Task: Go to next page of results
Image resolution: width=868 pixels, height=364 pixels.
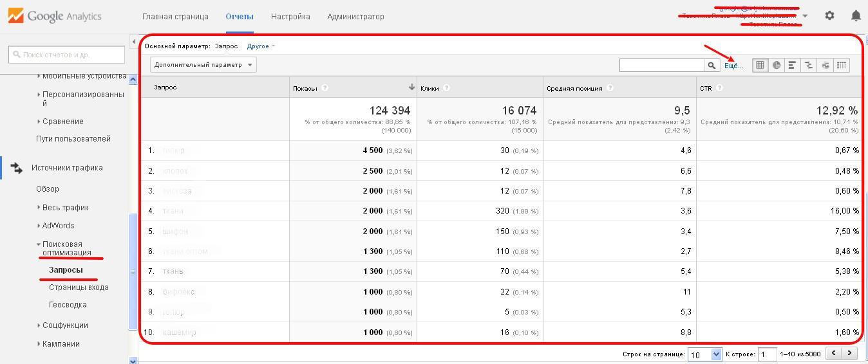Action: click(850, 352)
